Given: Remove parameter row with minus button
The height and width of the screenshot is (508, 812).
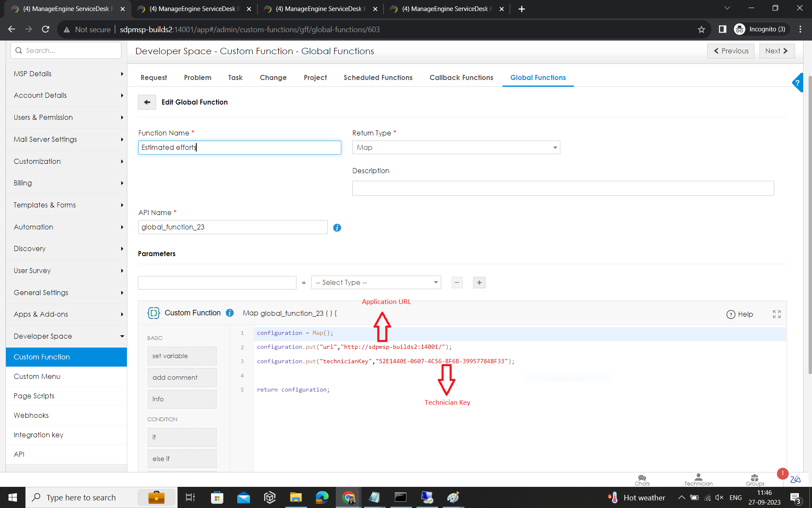Looking at the screenshot, I should tap(457, 283).
